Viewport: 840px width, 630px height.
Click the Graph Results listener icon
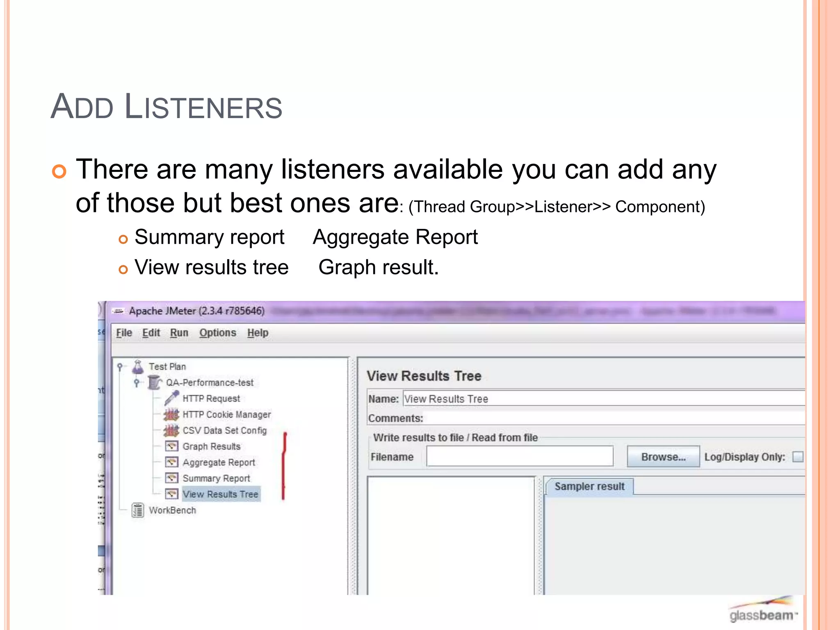pyautogui.click(x=171, y=446)
